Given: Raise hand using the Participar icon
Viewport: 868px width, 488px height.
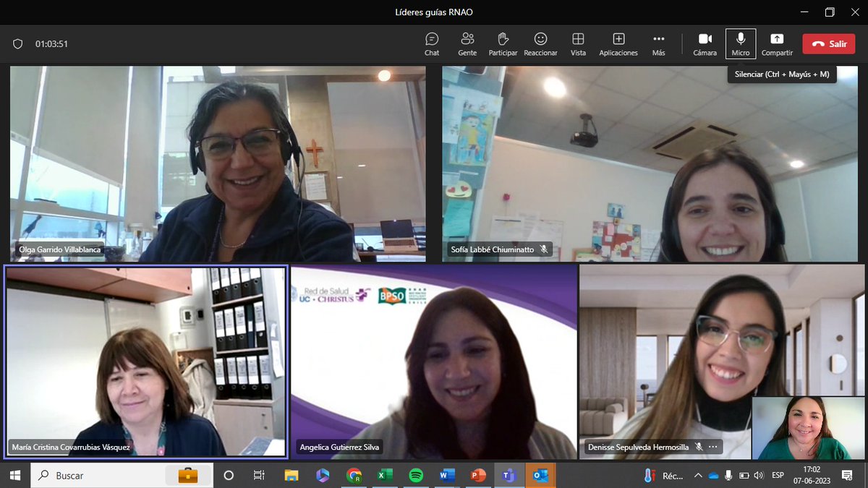Looking at the screenshot, I should tap(503, 43).
